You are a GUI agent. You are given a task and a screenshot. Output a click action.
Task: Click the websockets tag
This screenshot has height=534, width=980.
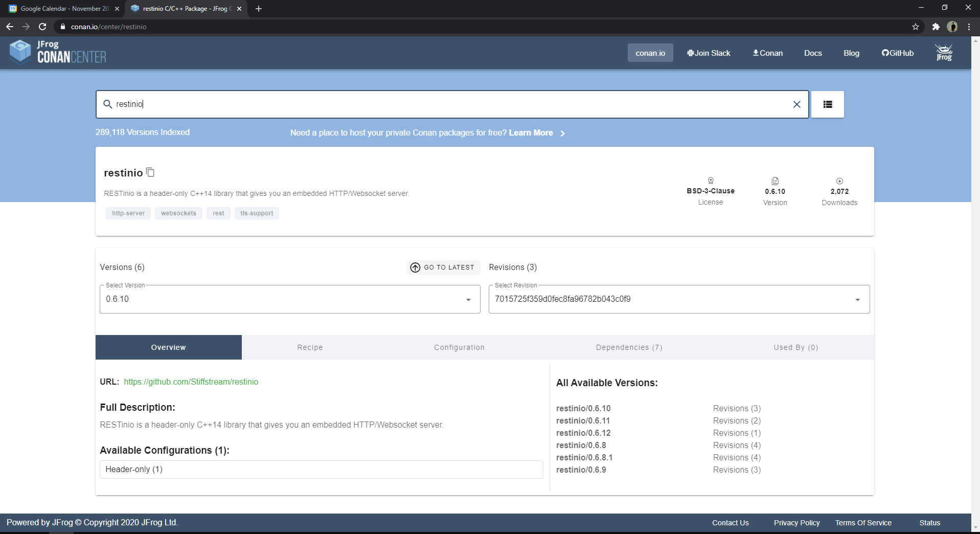click(178, 213)
